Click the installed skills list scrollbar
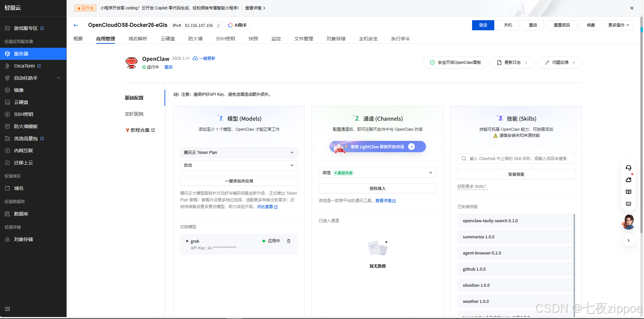This screenshot has height=319, width=644. 574,265
